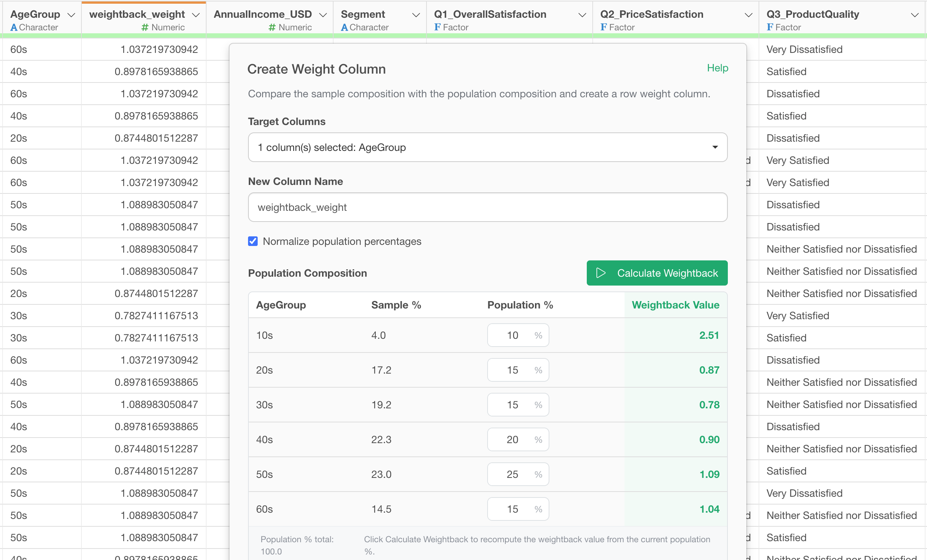The width and height of the screenshot is (927, 560).
Task: Click the Numeric type icon under weightback_weight
Action: (x=145, y=27)
